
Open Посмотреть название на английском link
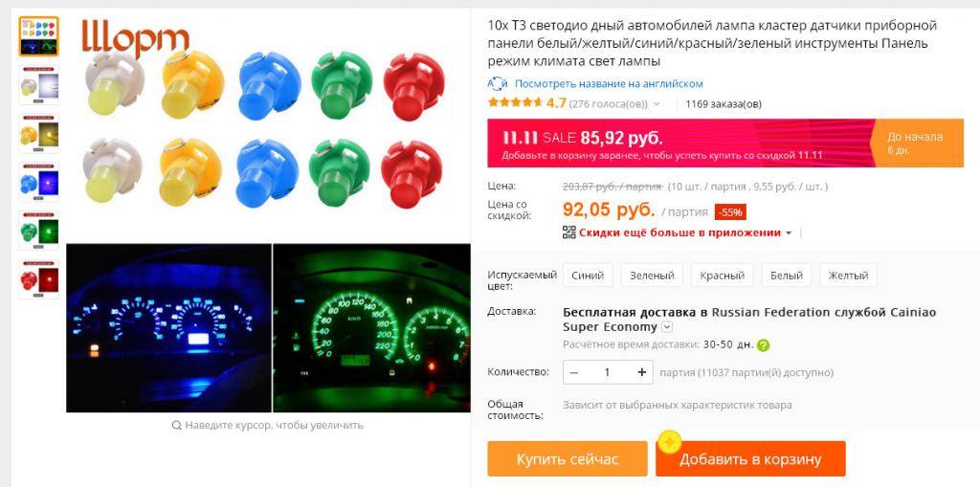(609, 84)
